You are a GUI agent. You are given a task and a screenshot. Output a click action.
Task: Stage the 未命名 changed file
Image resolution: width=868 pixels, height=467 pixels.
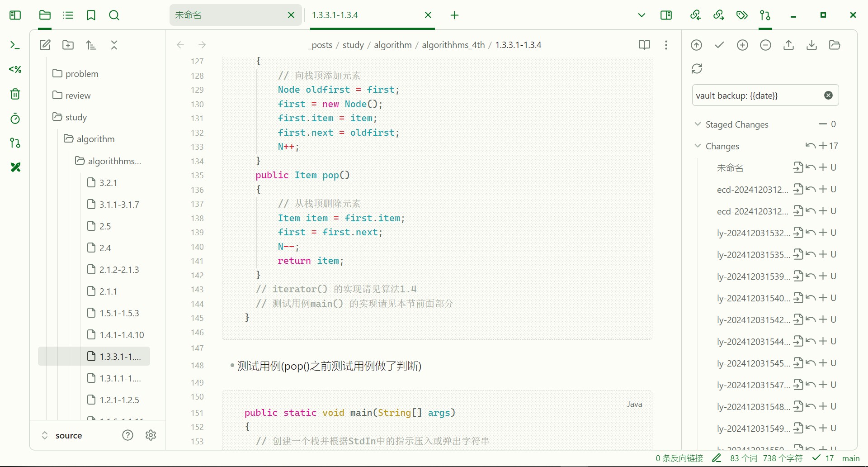point(823,167)
